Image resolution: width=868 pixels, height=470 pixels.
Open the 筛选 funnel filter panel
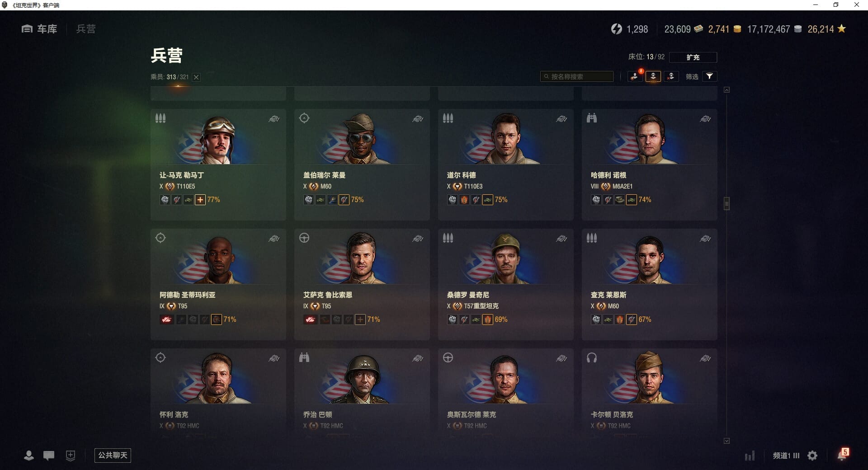tap(709, 76)
